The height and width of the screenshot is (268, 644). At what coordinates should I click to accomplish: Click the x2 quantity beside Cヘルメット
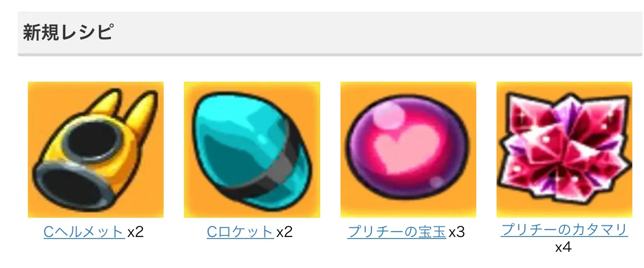[135, 232]
